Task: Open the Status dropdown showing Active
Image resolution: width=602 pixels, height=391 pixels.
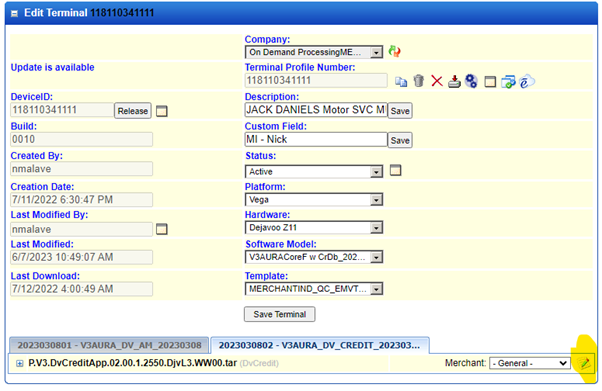Action: [314, 172]
